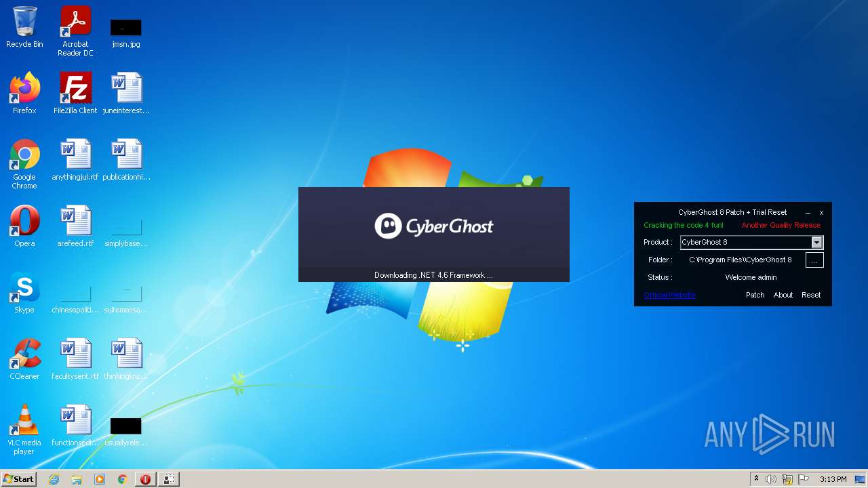Open Internet Explorer from taskbar
This screenshot has width=868, height=488.
[x=54, y=479]
